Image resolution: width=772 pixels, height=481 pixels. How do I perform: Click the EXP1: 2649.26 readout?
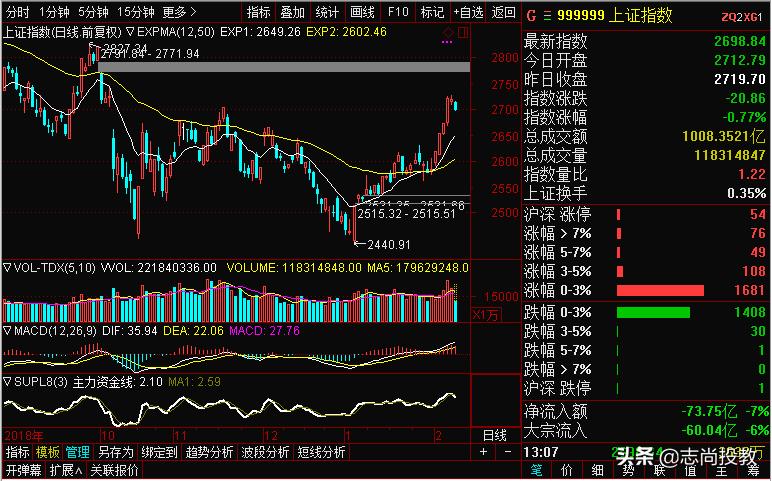pyautogui.click(x=260, y=32)
